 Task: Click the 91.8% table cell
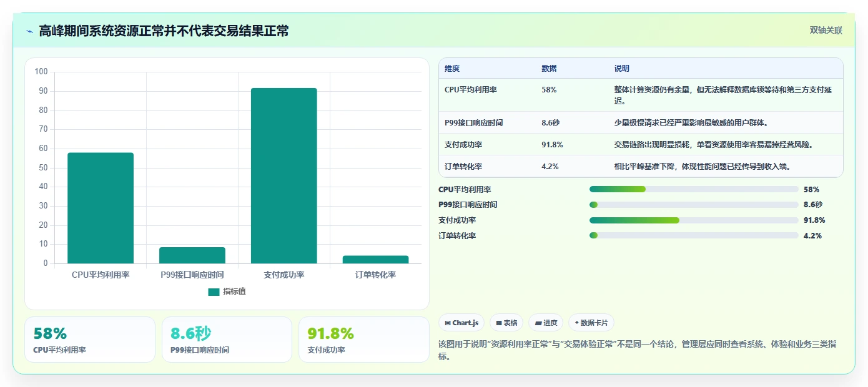[x=552, y=145]
